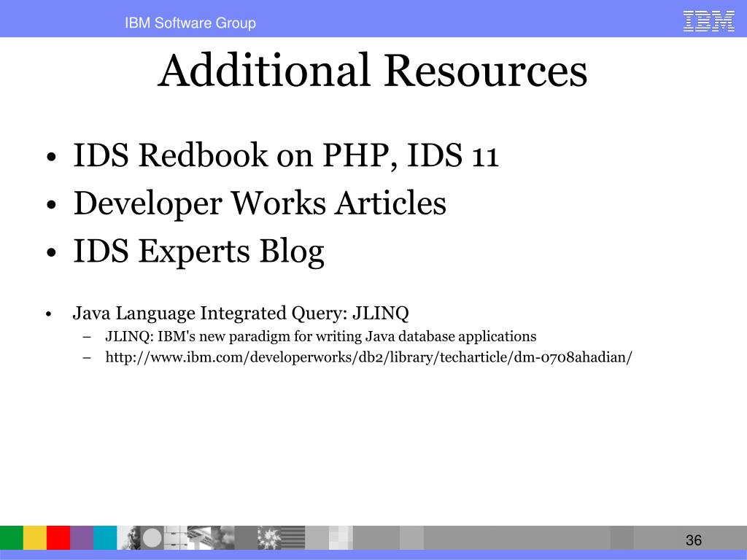Click the purple square in footer strip
Image resolution: width=747 pixels, height=560 pixels.
pos(82,537)
